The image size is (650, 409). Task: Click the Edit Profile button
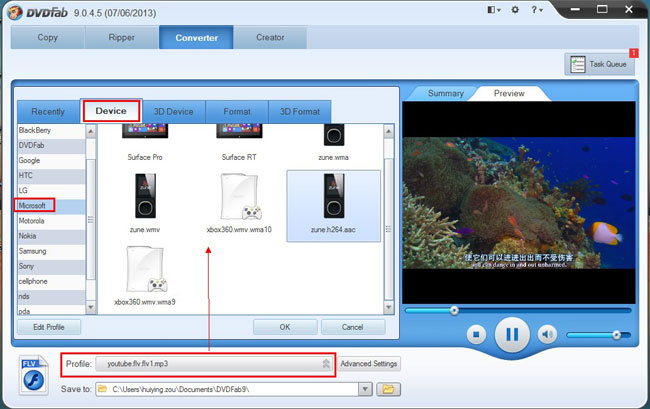tap(49, 327)
